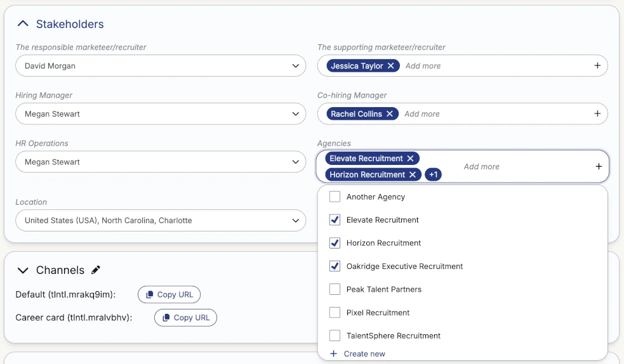The height and width of the screenshot is (364, 624).
Task: Show hidden agencies via +1 badge
Action: (433, 174)
